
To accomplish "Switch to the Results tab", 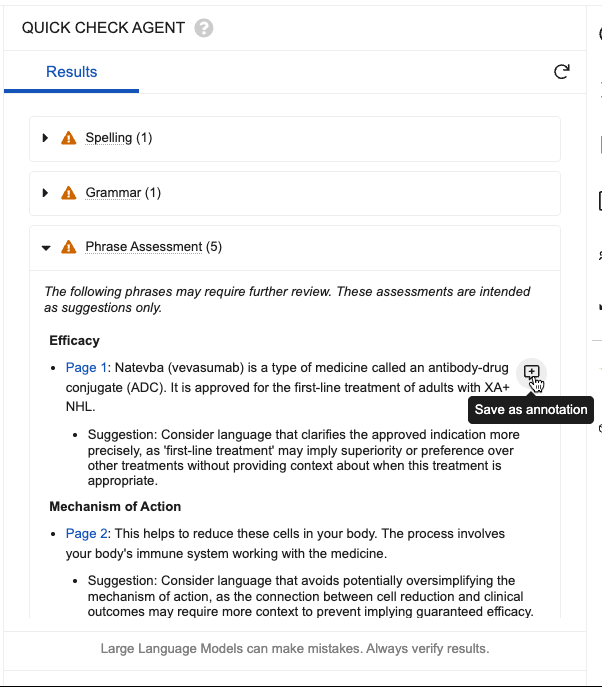I will tap(72, 72).
